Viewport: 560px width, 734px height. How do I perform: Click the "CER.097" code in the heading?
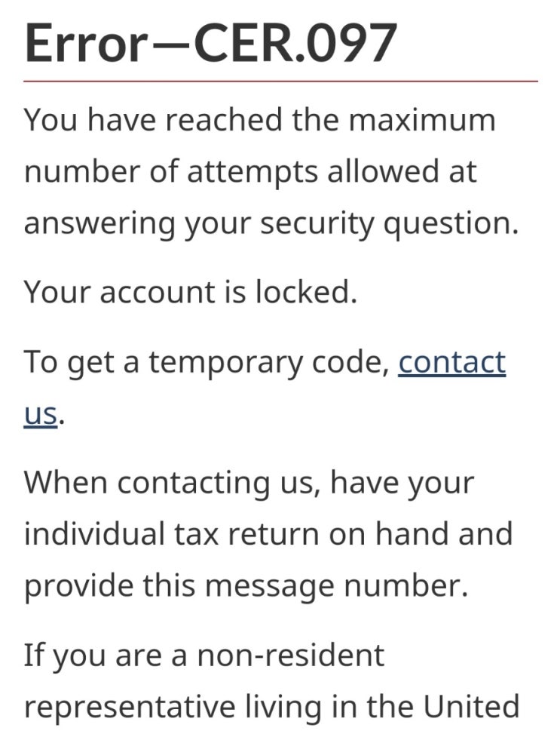[x=295, y=43]
